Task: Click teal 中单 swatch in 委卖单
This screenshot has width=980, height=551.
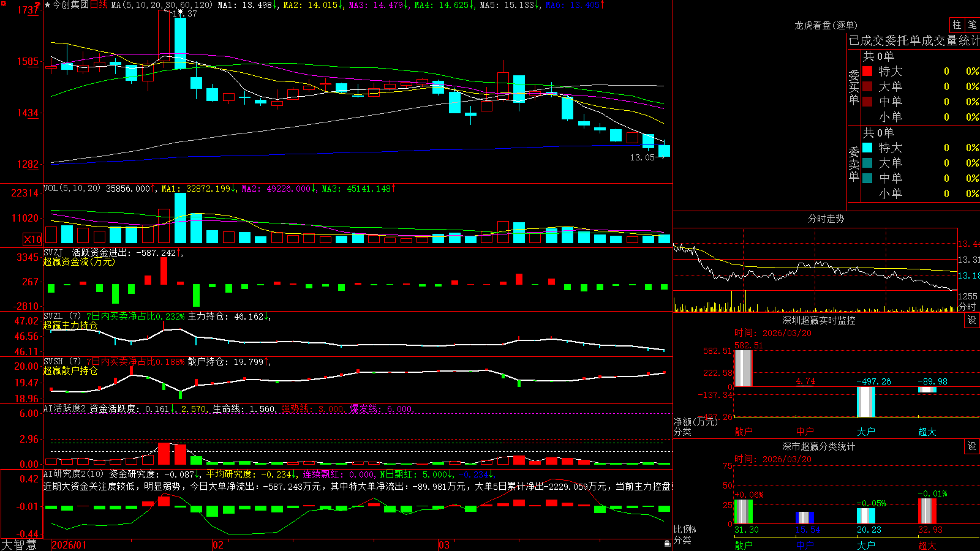Action: (x=867, y=178)
